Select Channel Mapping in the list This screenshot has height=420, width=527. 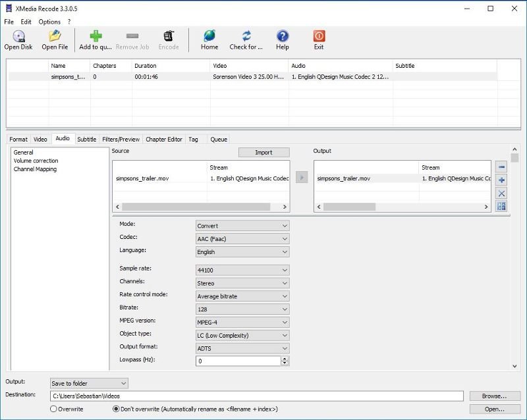click(35, 169)
